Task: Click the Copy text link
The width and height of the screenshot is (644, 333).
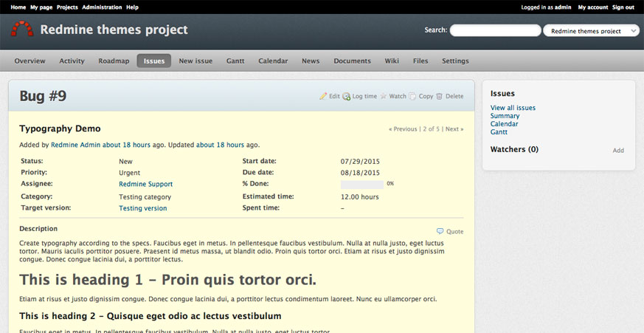Action: pyautogui.click(x=426, y=96)
